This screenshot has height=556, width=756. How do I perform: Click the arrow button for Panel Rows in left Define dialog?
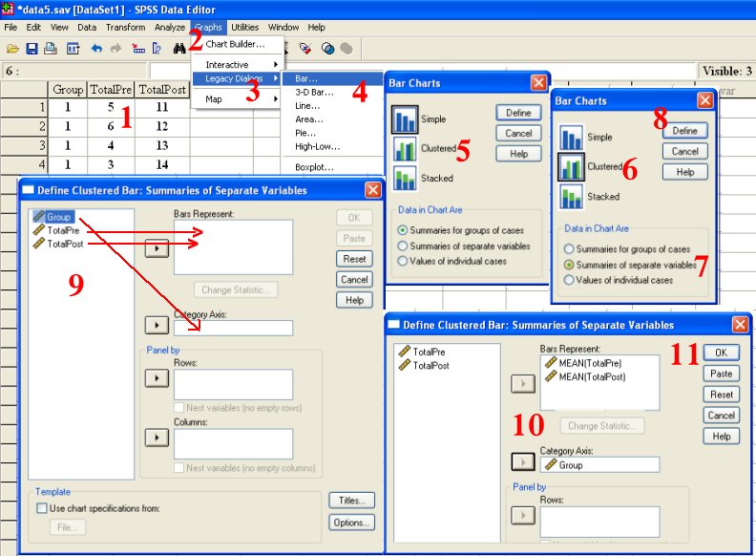point(157,378)
